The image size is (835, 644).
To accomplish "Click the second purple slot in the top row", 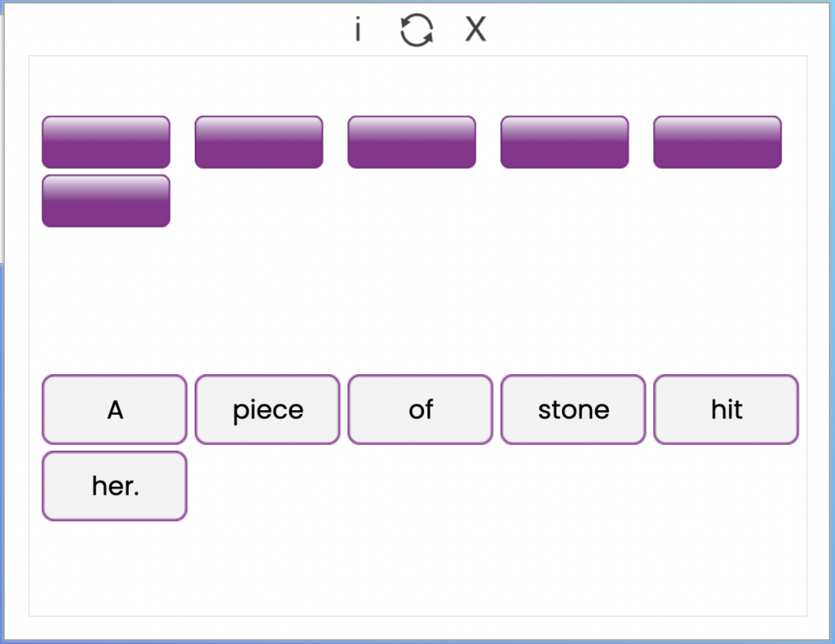I will click(258, 142).
